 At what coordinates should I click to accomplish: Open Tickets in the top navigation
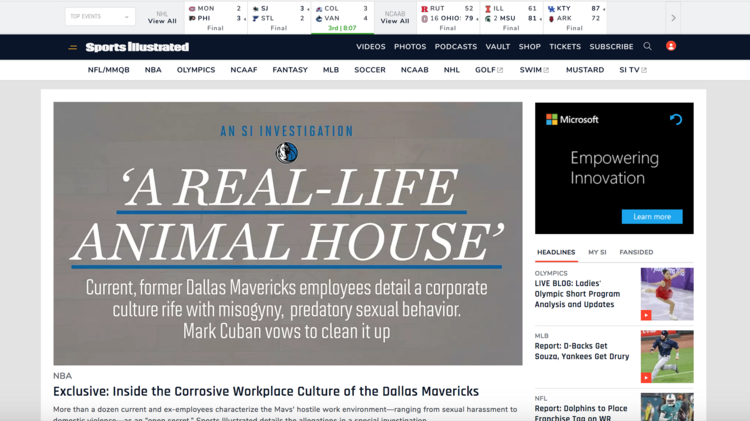tap(565, 46)
